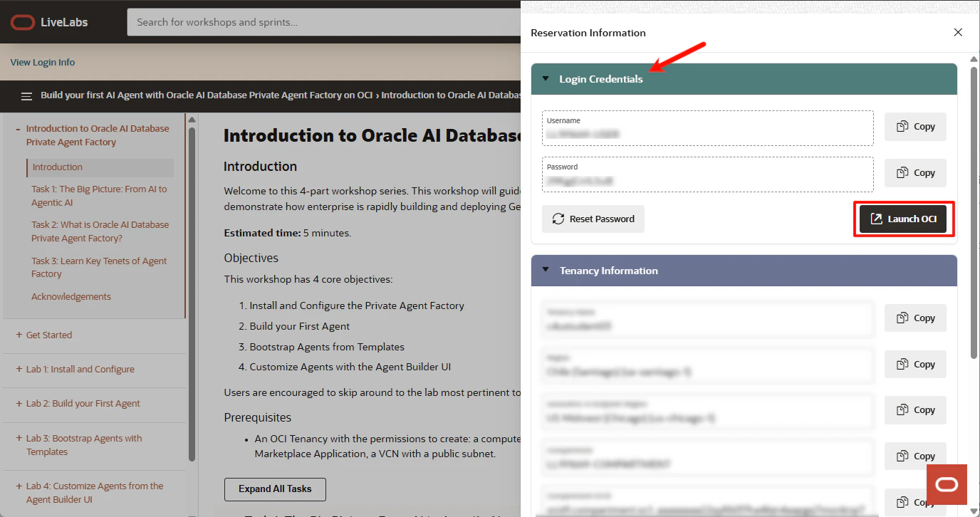Open Task 3: Learn Key Tenets
The width and height of the screenshot is (980, 517).
pos(99,268)
